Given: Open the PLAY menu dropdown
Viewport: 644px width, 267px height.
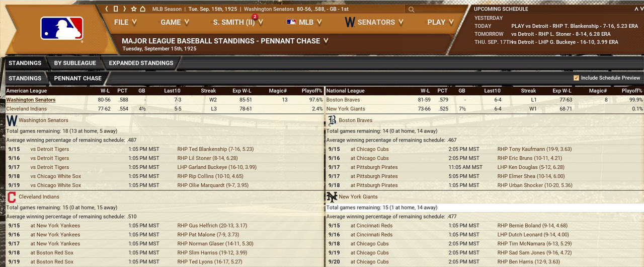Looking at the screenshot, I should [441, 22].
